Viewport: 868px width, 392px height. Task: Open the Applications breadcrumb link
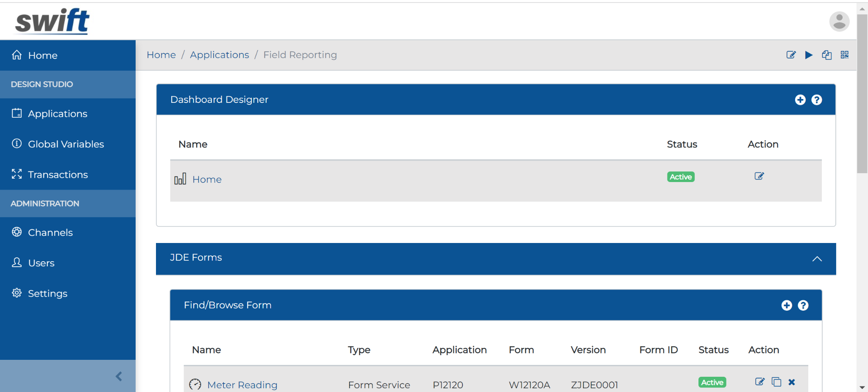pyautogui.click(x=219, y=55)
